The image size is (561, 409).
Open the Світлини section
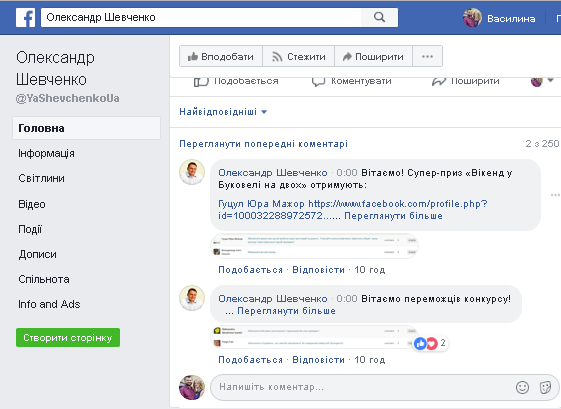42,178
